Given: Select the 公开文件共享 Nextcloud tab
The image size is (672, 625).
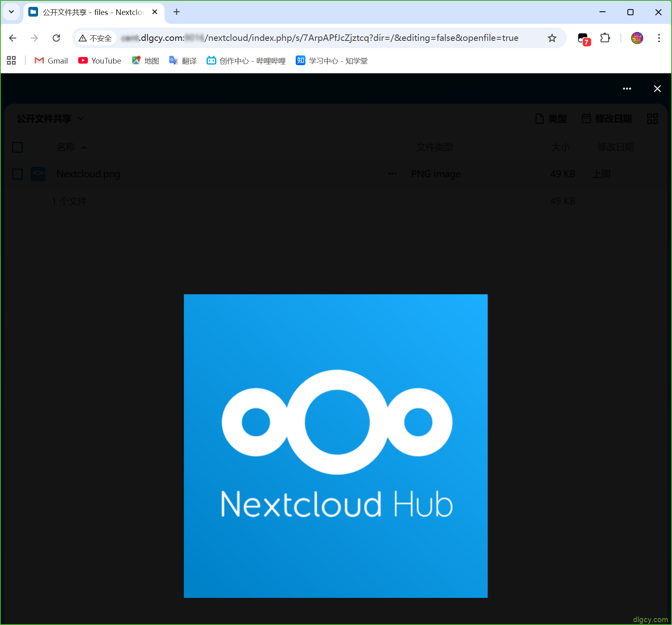Looking at the screenshot, I should click(94, 13).
